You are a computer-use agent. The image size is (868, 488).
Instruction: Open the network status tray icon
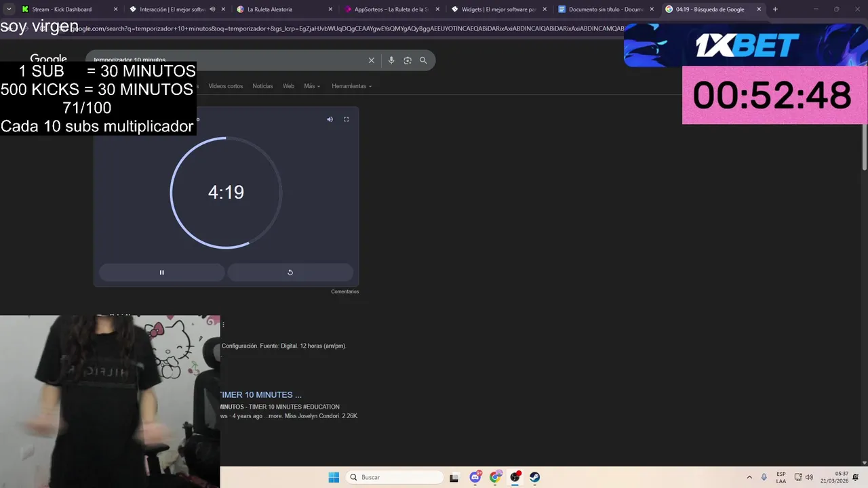tap(798, 477)
